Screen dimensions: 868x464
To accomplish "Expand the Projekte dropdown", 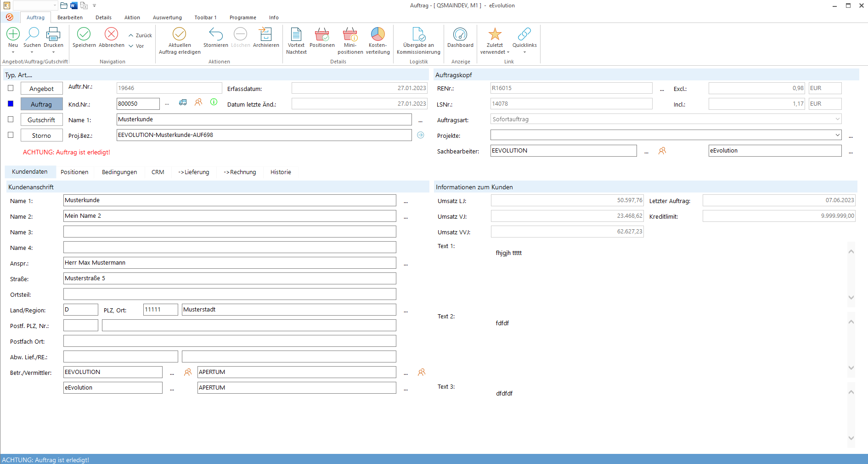I will [838, 135].
